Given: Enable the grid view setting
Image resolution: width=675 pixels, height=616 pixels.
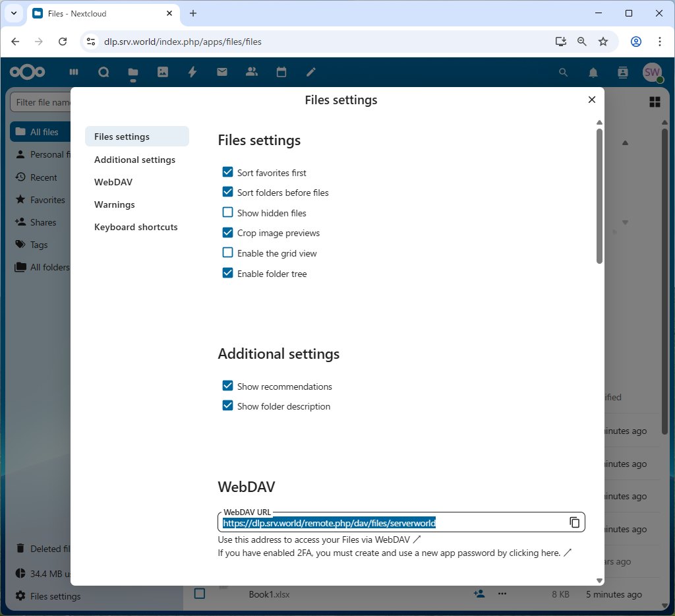Looking at the screenshot, I should click(x=227, y=253).
